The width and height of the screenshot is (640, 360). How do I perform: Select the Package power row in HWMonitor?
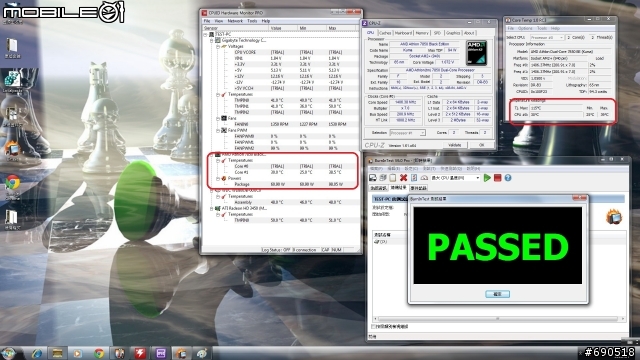282,184
